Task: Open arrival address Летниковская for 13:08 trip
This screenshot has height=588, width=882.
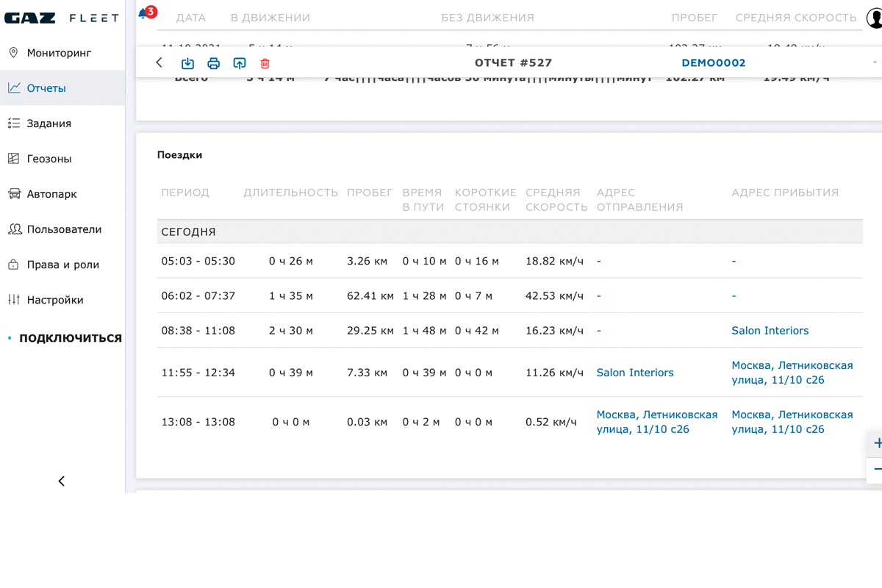Action: click(792, 422)
